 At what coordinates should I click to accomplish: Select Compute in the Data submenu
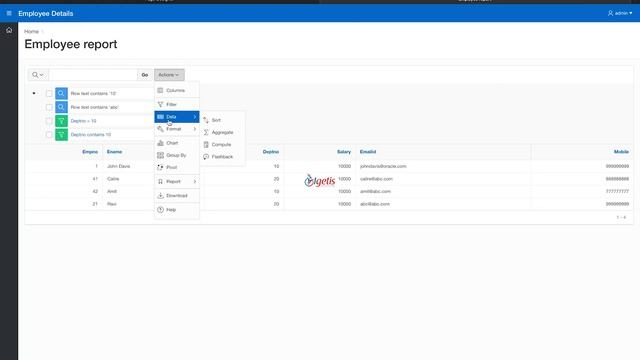[222, 144]
